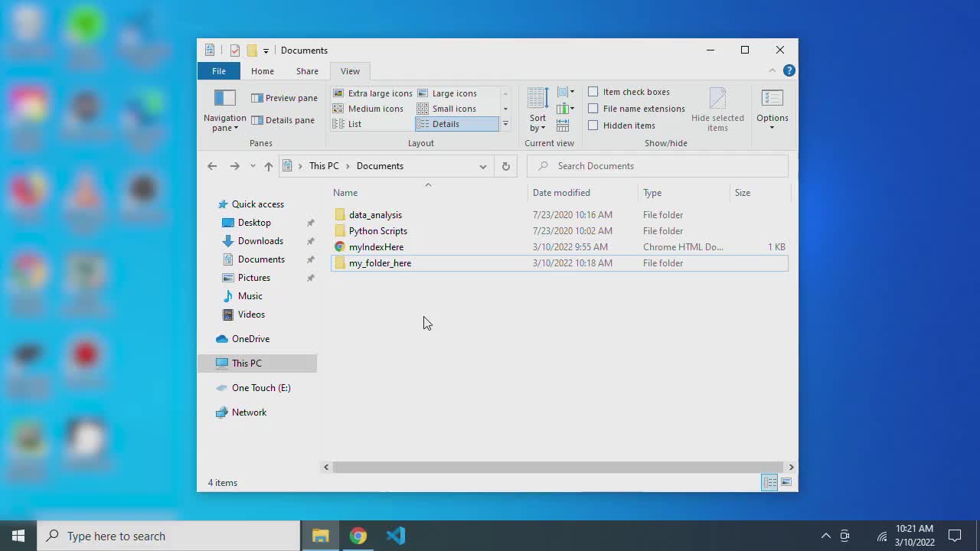Go up one folder level
980x551 pixels.
point(268,166)
